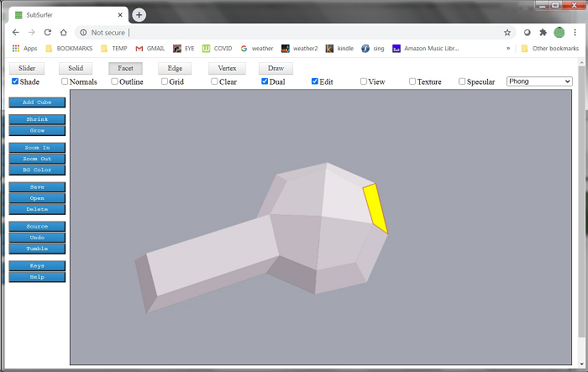Open the green profile avatar
The height and width of the screenshot is (372, 588).
(559, 33)
